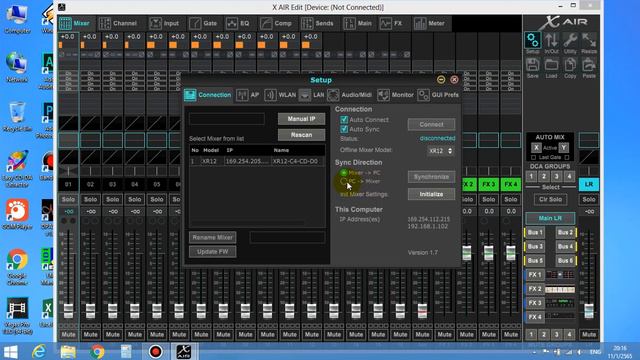Click the red screen recorder taskbar icon
The width and height of the screenshot is (640, 360).
[x=155, y=351]
